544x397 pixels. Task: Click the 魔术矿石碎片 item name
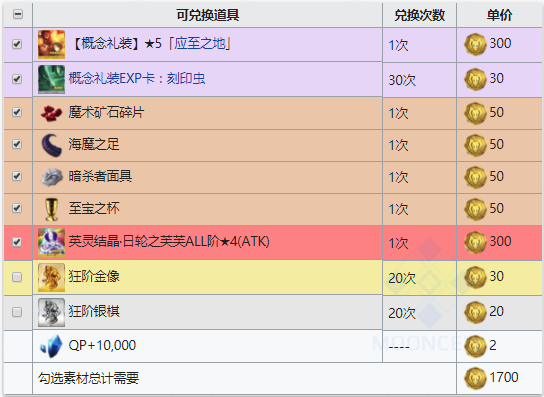tap(106, 112)
